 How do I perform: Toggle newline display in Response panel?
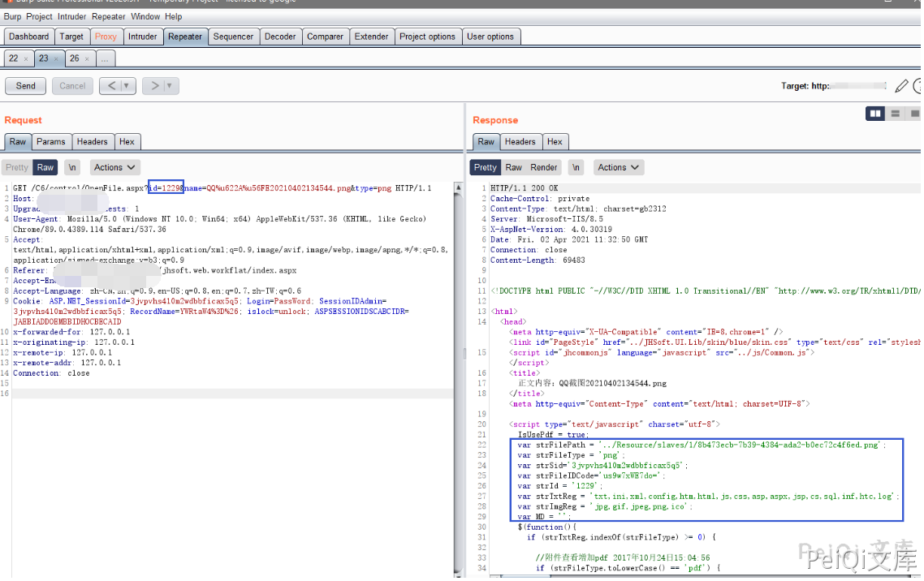[576, 167]
